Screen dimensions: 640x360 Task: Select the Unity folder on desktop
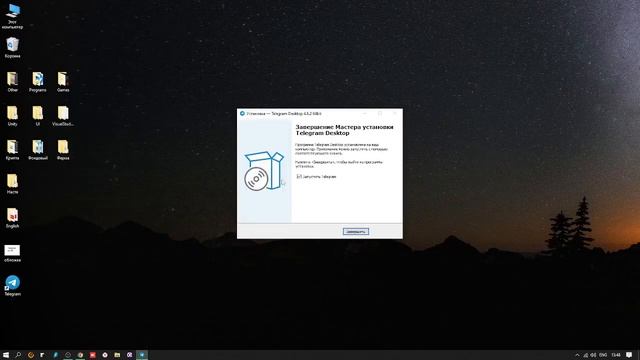tap(12, 116)
